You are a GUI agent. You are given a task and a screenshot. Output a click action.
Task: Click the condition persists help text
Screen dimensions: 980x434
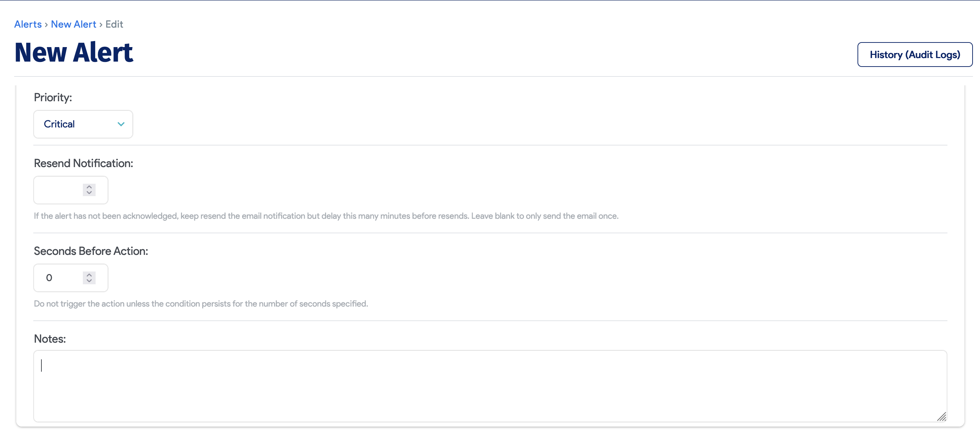(x=200, y=304)
